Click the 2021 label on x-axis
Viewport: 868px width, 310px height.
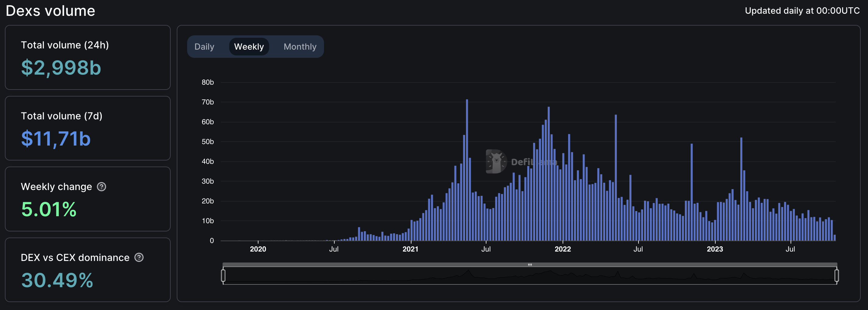(x=410, y=249)
